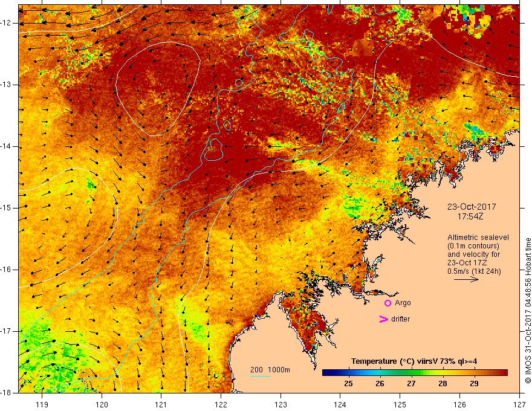Click longitude axis label 123
This screenshot has height=411, width=532.
281,404
